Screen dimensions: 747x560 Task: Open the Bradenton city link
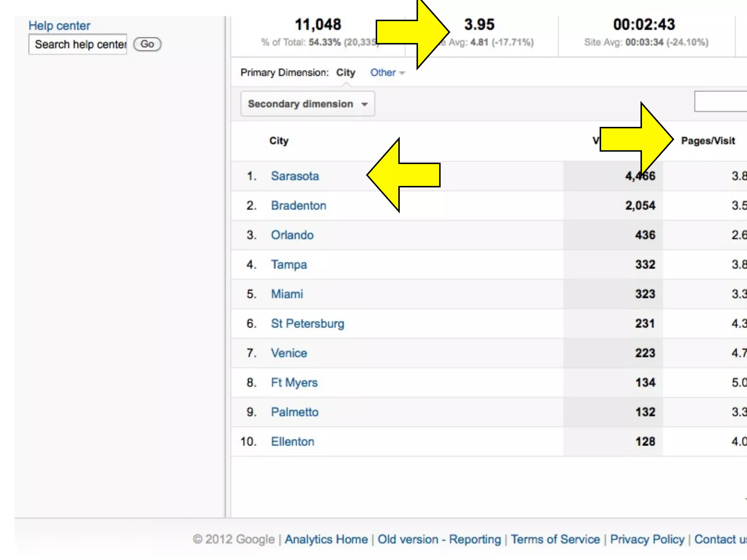tap(298, 206)
